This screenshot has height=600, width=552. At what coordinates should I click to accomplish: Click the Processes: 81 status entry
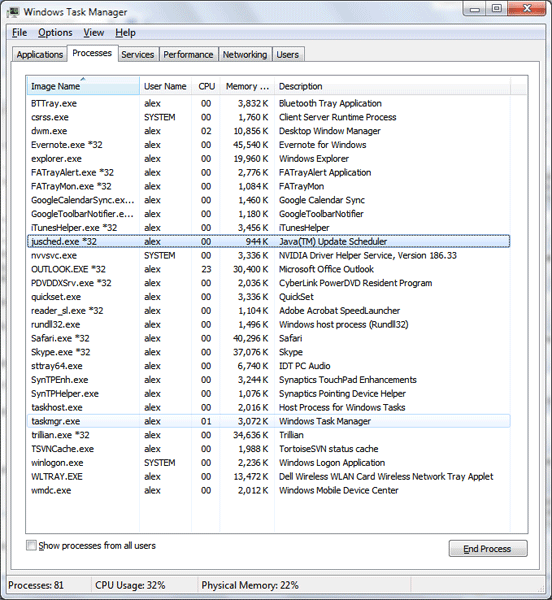[x=36, y=585]
